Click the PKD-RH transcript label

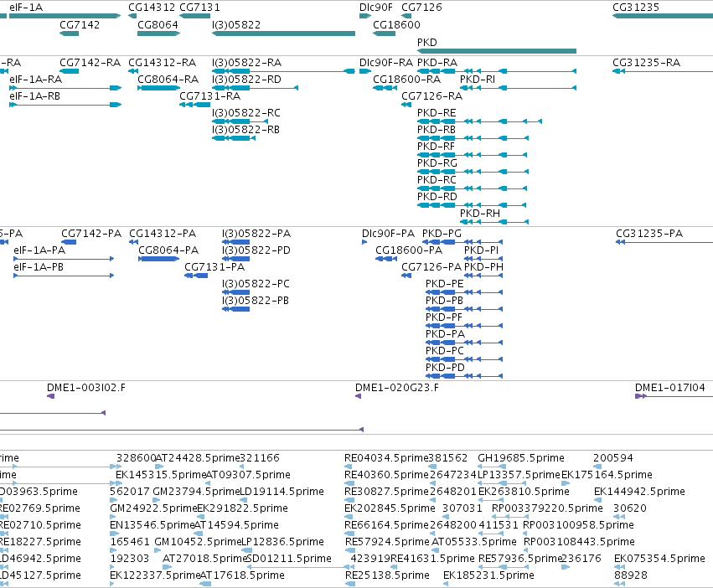pyautogui.click(x=480, y=214)
